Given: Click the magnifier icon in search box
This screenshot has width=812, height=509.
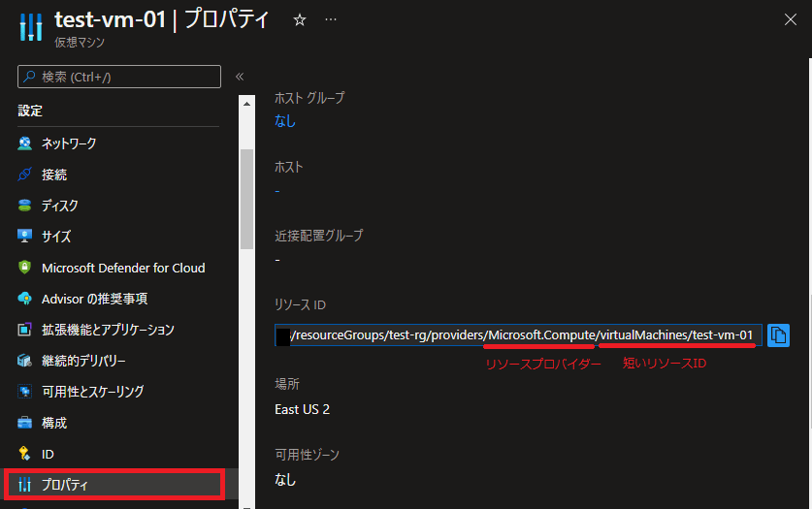Looking at the screenshot, I should (x=29, y=77).
